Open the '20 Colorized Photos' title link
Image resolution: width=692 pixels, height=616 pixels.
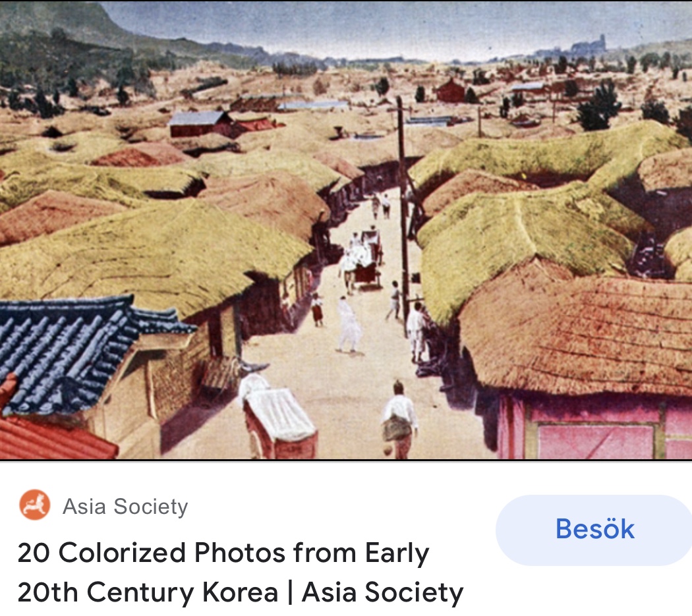[241, 573]
